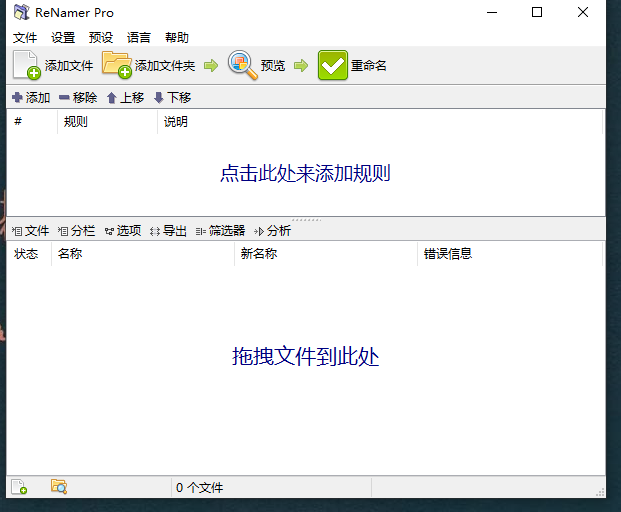
Task: Click the 上移 up arrow icon
Action: coord(112,98)
